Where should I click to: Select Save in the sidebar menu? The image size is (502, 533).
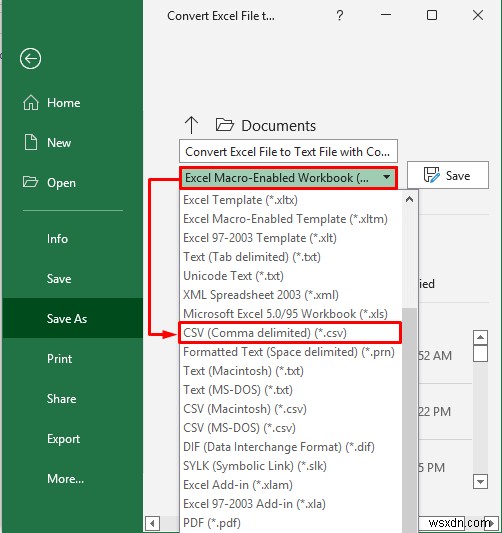(x=59, y=279)
